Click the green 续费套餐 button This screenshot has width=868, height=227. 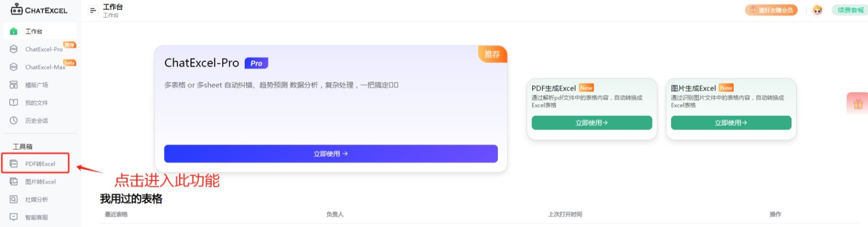pos(850,10)
